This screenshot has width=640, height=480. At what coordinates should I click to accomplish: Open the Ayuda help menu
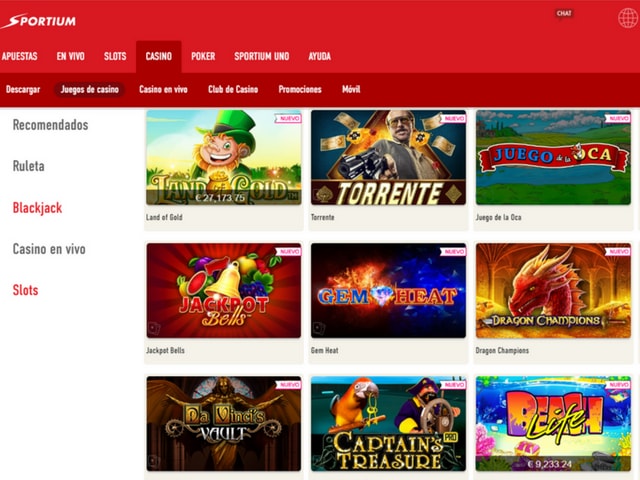[x=320, y=56]
